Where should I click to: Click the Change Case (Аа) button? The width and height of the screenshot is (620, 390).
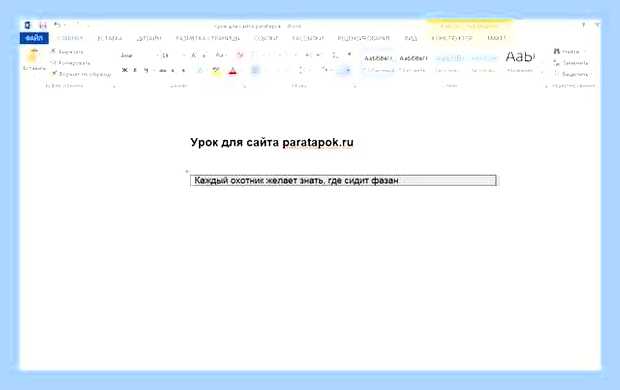pos(221,55)
